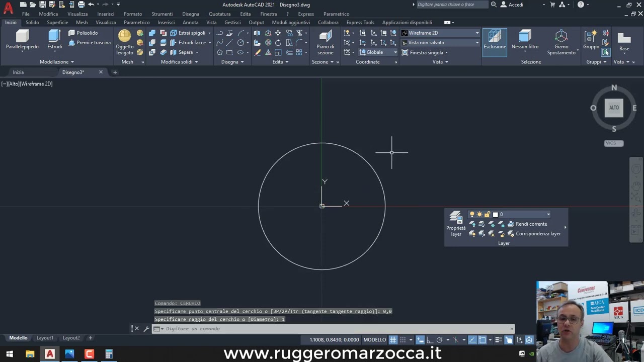Click Estrai spigoli icon

(187, 33)
